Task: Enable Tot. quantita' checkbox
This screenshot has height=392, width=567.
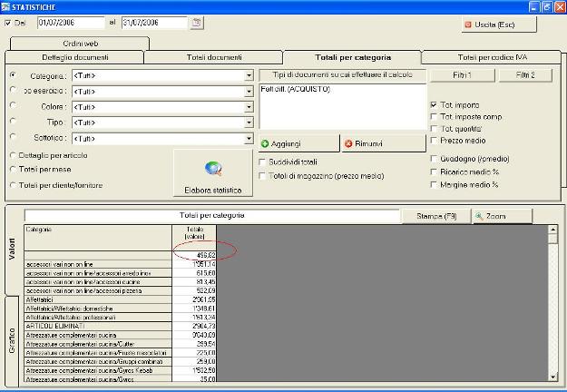Action: (434, 128)
